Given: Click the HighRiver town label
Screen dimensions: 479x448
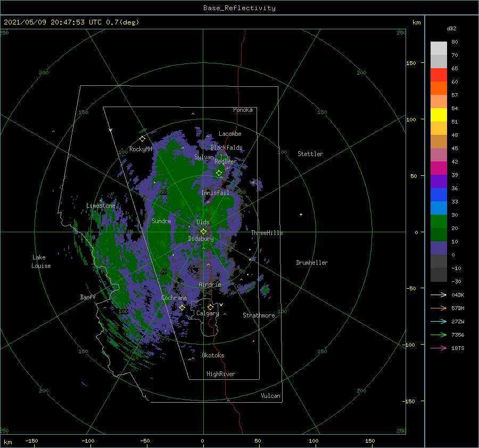Looking at the screenshot, I should pyautogui.click(x=221, y=374).
